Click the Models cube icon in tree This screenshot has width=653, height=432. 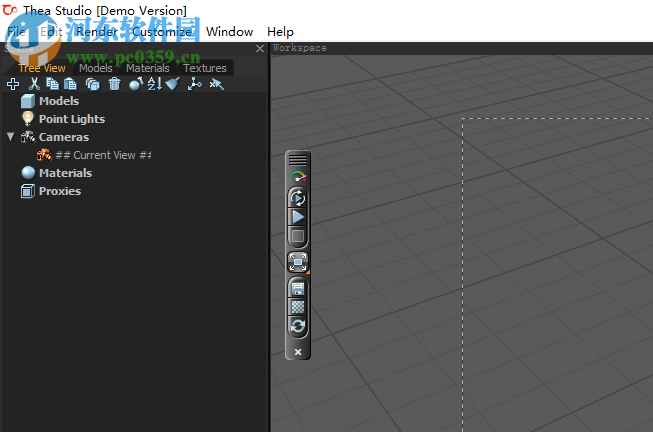pos(28,101)
